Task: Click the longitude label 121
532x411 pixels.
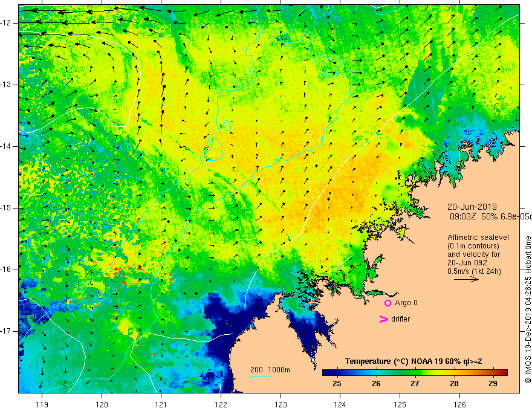Action: (161, 404)
